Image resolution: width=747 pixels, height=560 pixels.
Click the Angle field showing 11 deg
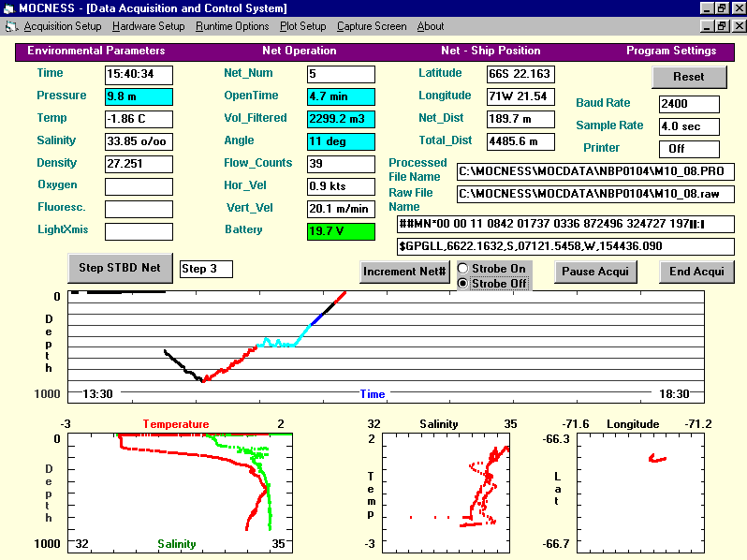341,141
